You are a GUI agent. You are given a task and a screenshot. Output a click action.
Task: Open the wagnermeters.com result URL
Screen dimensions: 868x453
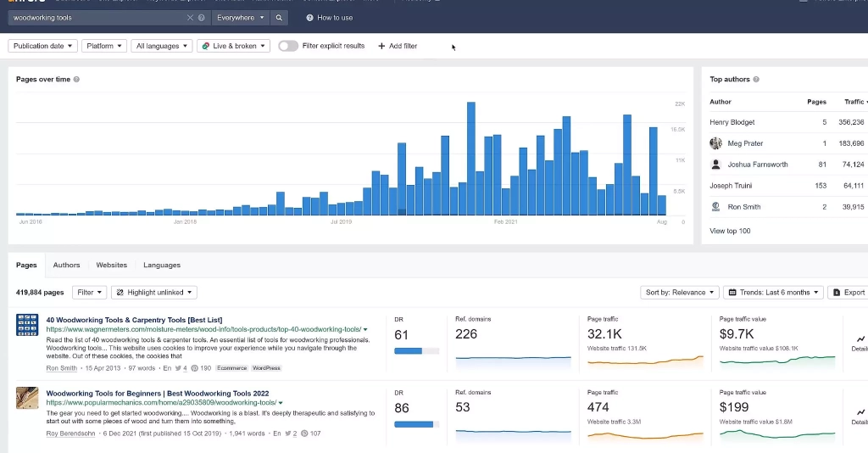[203, 329]
